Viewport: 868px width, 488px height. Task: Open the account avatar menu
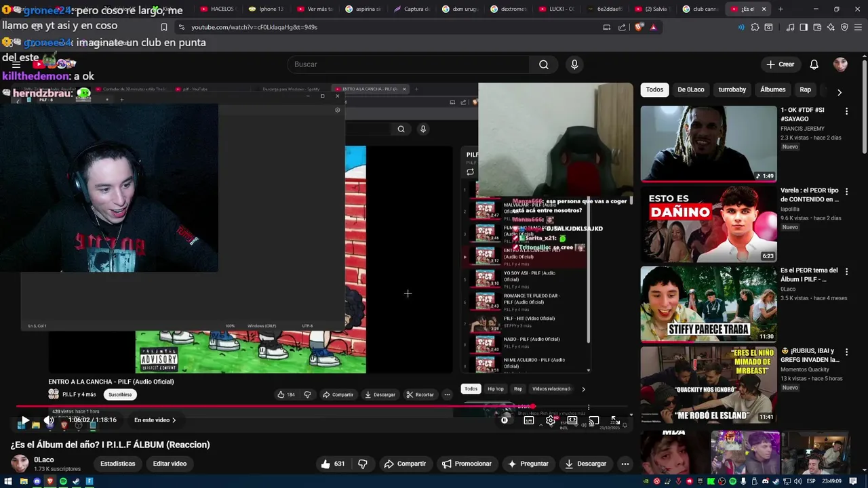point(841,64)
